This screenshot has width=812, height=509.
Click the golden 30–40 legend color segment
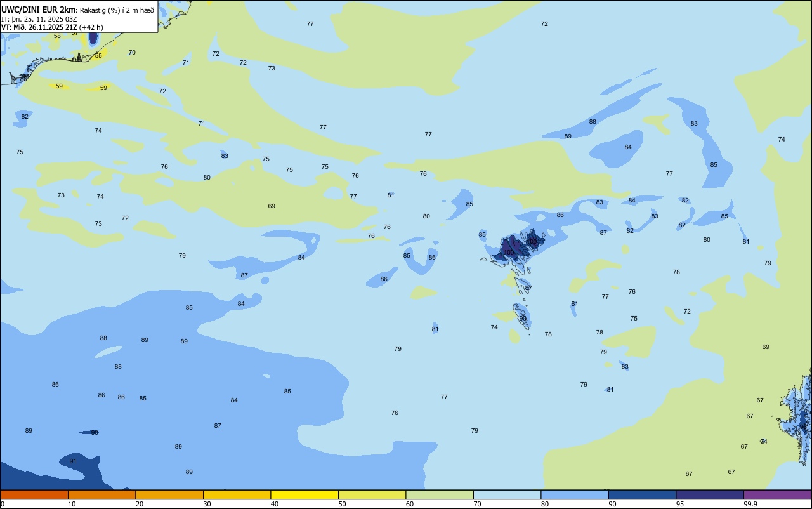pyautogui.click(x=237, y=494)
